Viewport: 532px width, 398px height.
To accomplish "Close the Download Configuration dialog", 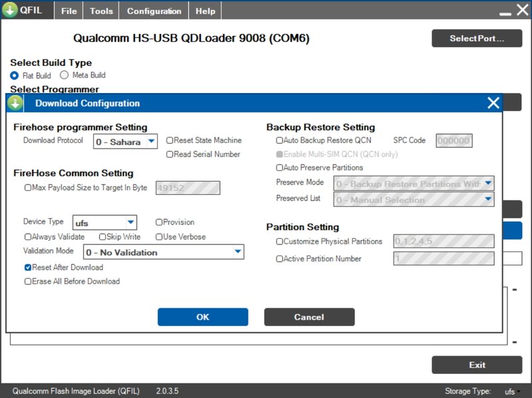I will [x=493, y=102].
